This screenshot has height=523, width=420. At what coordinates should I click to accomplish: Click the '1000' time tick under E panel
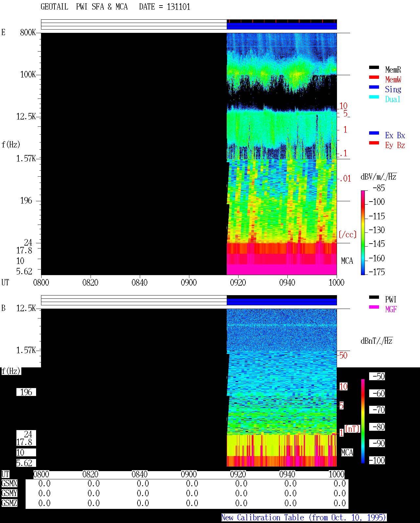tap(336, 282)
